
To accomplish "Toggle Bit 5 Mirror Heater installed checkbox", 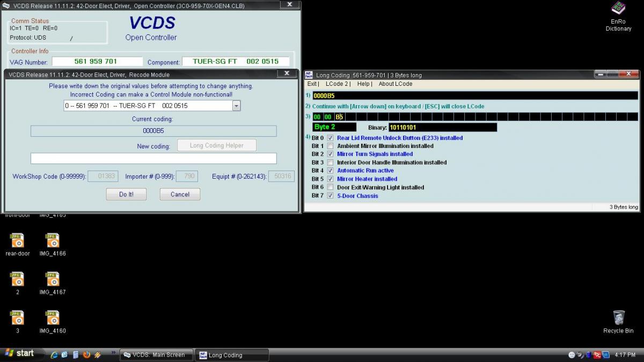I will coord(331,179).
